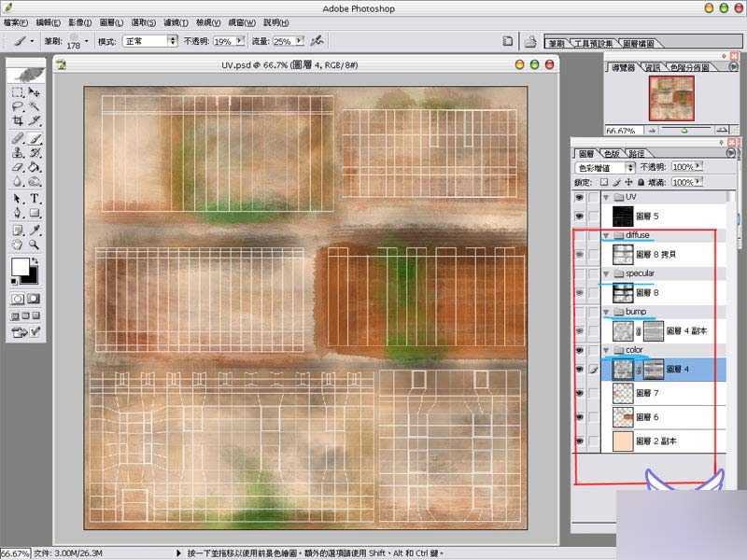Collapse the diffuse layer group
Viewport: 747px width, 560px height.
pyautogui.click(x=606, y=235)
